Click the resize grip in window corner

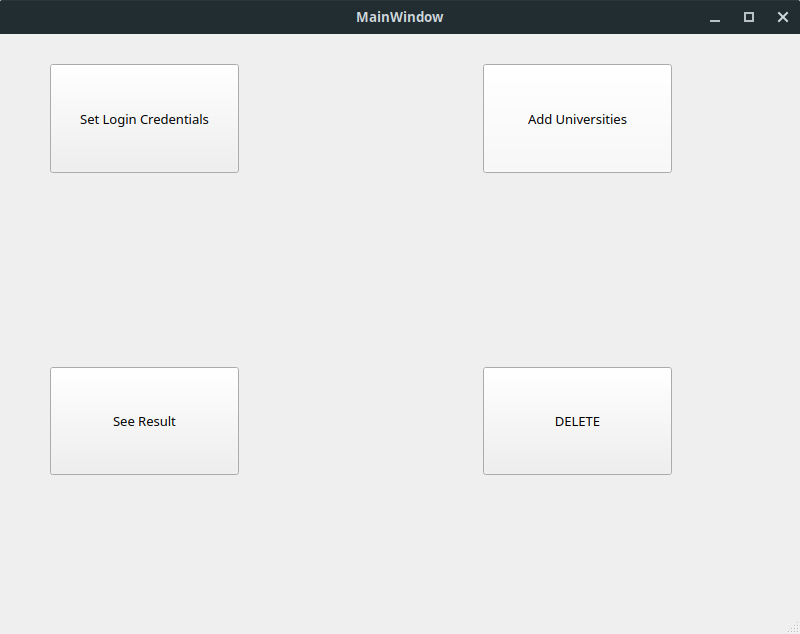coord(794,628)
